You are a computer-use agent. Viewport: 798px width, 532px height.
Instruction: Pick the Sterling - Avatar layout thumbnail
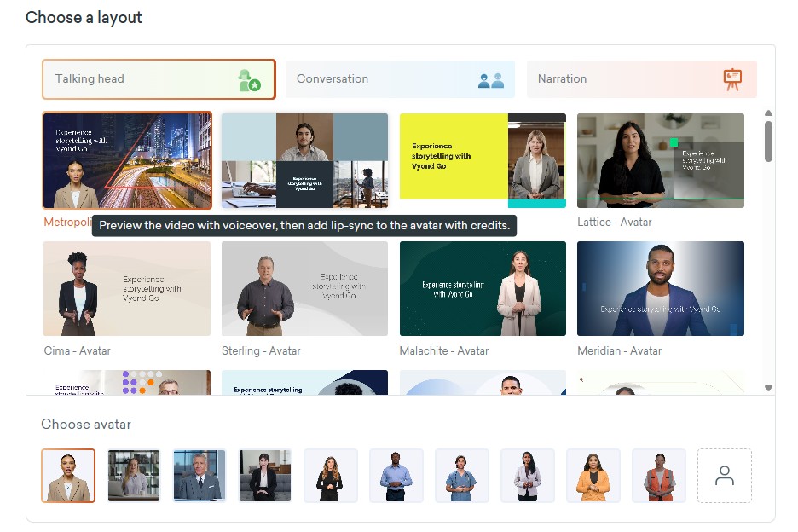tap(304, 288)
